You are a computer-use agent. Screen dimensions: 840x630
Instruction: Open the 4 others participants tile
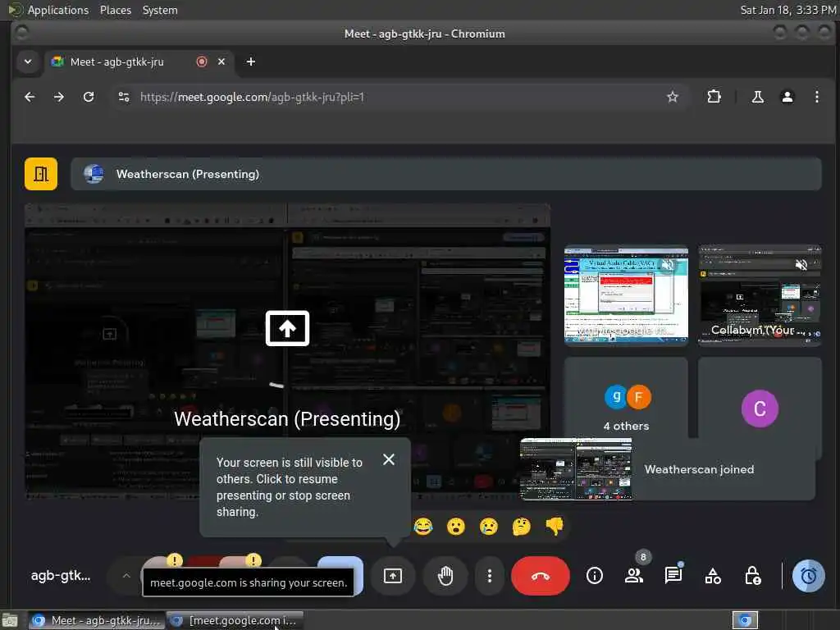(x=626, y=409)
